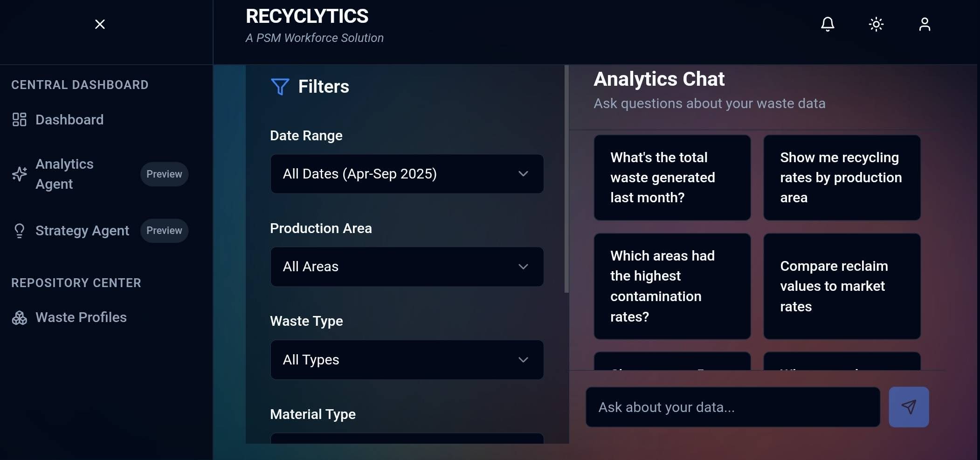Toggle the light/dark theme sun icon

pos(876,24)
